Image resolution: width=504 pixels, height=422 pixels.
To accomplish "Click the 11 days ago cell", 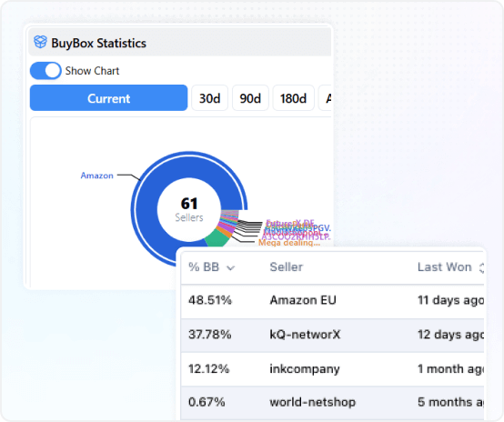I will click(450, 300).
